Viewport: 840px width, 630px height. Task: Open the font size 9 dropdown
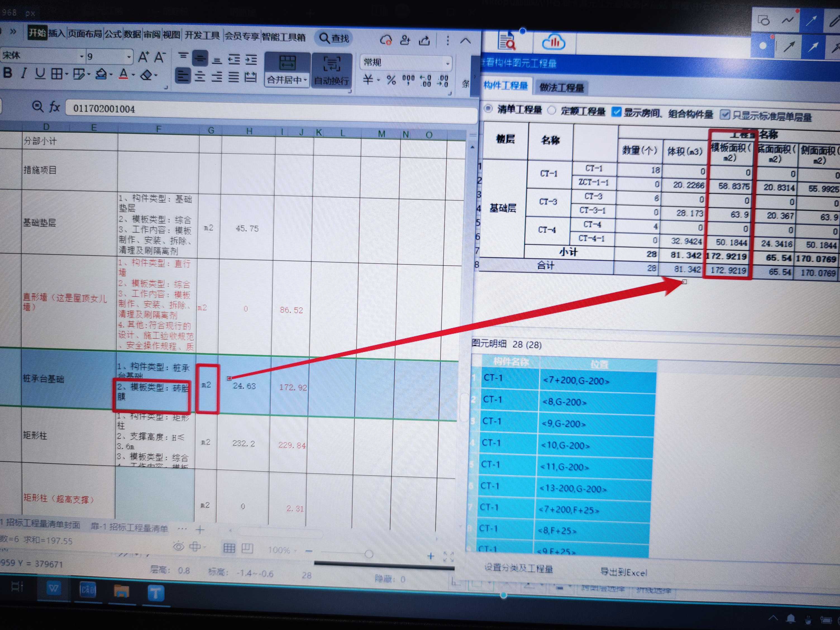tap(129, 57)
